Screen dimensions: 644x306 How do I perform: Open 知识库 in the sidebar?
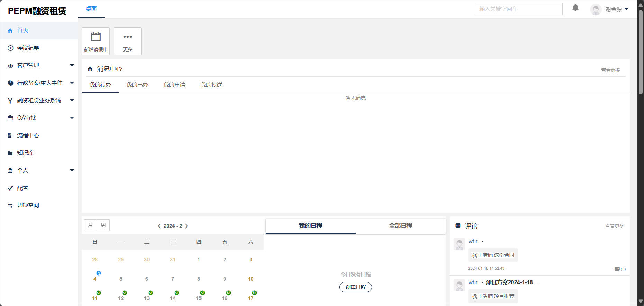25,153
